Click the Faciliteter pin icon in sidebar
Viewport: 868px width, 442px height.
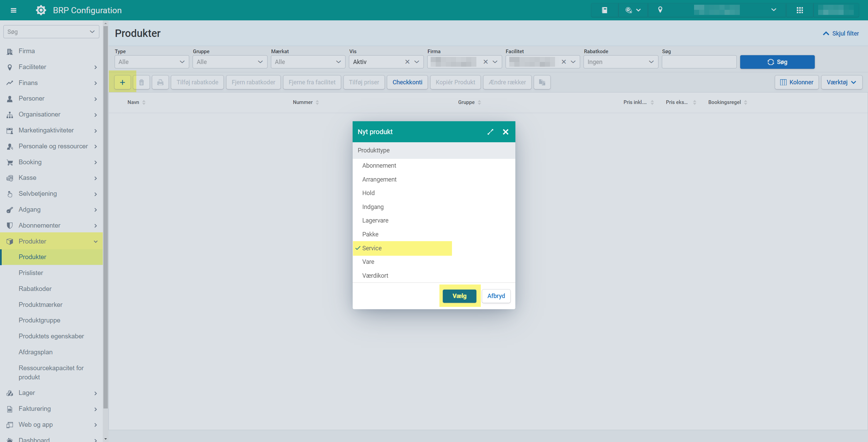10,67
